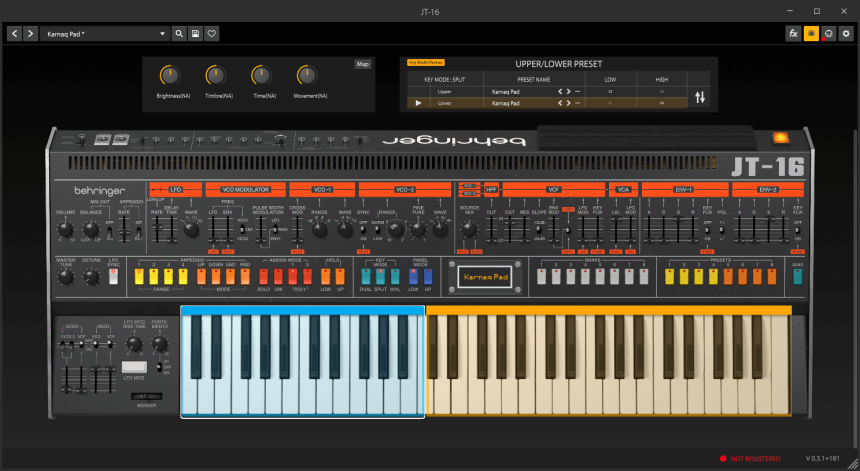Toggle the Hold LOW button
This screenshot has height=471, width=860.
click(326, 276)
